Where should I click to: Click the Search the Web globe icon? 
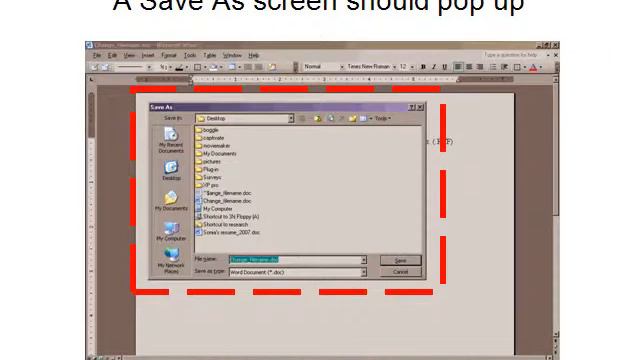(x=331, y=118)
